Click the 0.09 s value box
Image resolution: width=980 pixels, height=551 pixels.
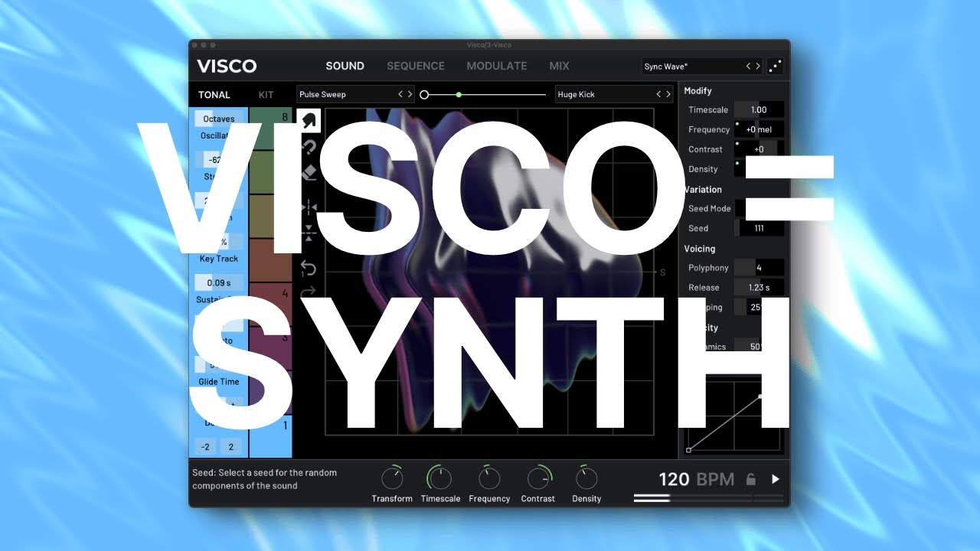pos(219,282)
